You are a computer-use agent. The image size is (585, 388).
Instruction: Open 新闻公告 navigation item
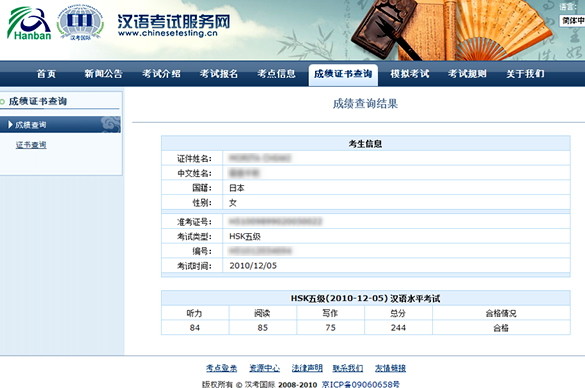coord(103,74)
